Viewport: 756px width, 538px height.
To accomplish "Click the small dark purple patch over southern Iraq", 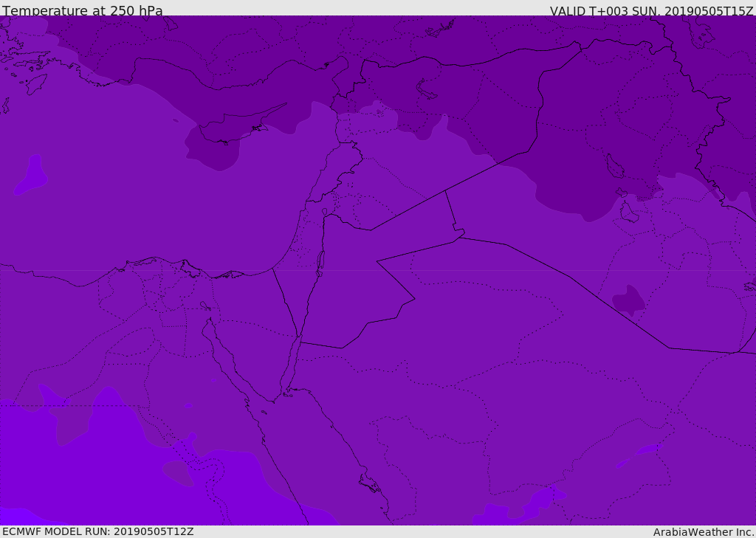I will [x=629, y=300].
